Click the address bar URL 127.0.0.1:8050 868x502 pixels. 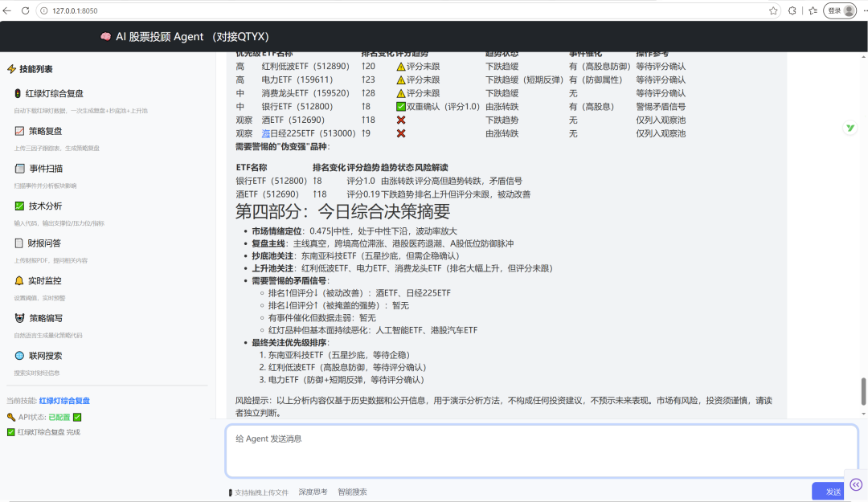point(75,10)
